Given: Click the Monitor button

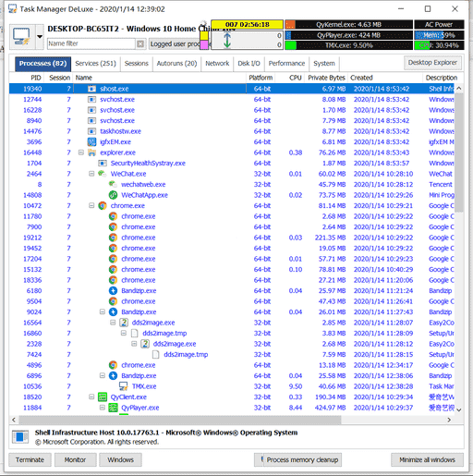Looking at the screenshot, I should pyautogui.click(x=76, y=459).
